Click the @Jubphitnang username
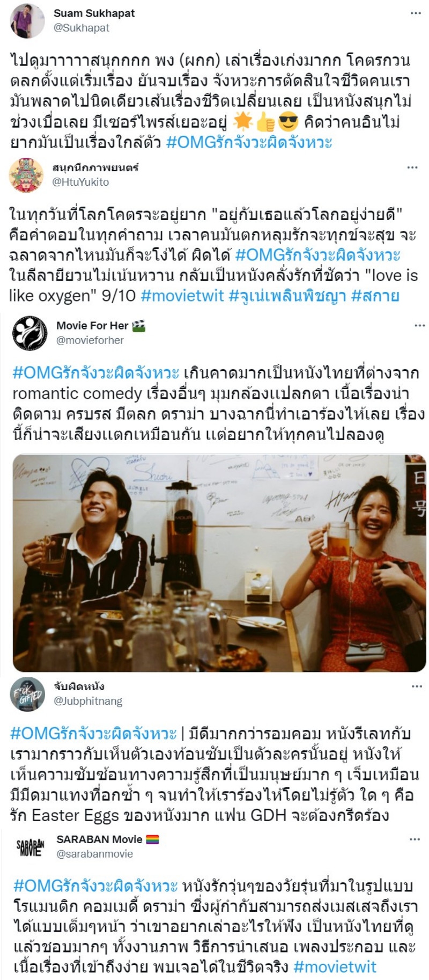Viewport: 429px width, 980px height. [88, 701]
